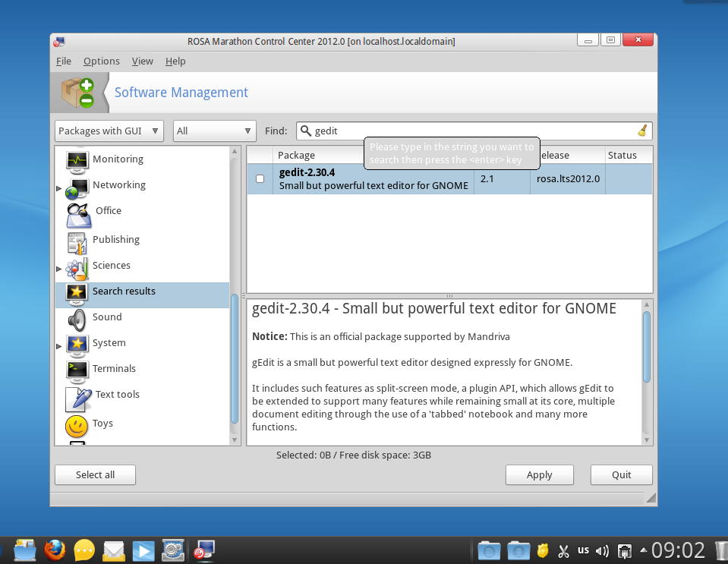Open the Options menu

coord(102,61)
